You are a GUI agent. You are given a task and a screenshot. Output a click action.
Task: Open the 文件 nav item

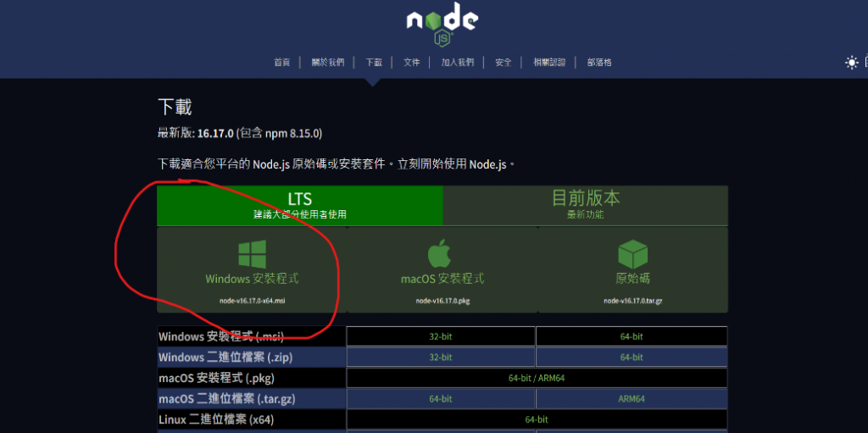pos(411,63)
